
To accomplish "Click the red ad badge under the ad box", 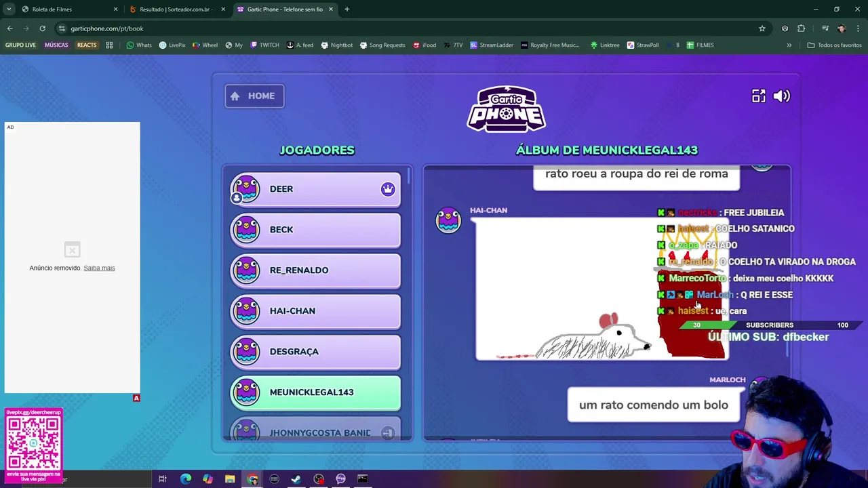I will [x=136, y=398].
